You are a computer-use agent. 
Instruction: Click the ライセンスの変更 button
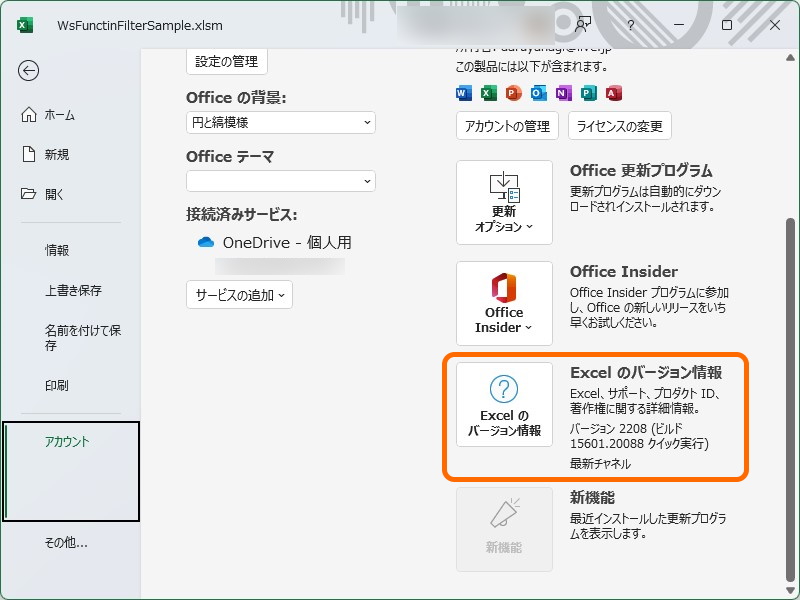coord(617,125)
